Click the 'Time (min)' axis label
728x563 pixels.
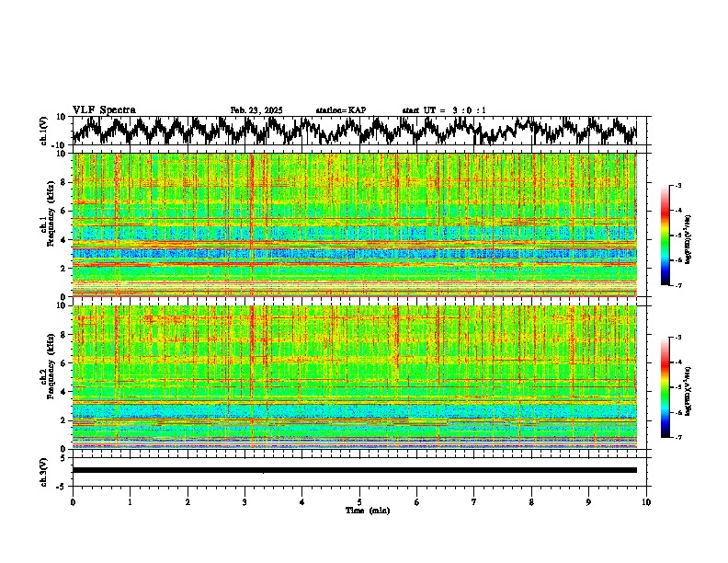pyautogui.click(x=368, y=511)
